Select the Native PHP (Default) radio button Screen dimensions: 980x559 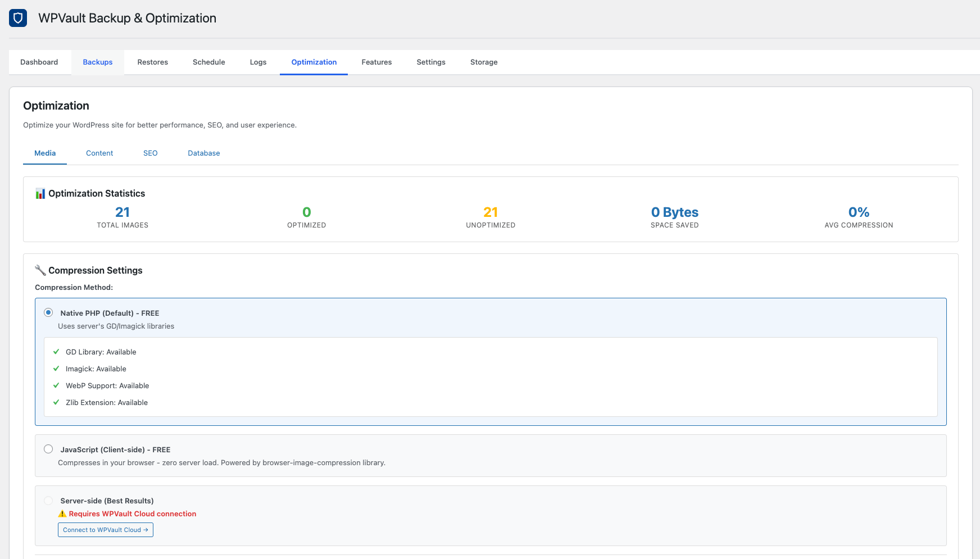point(48,312)
